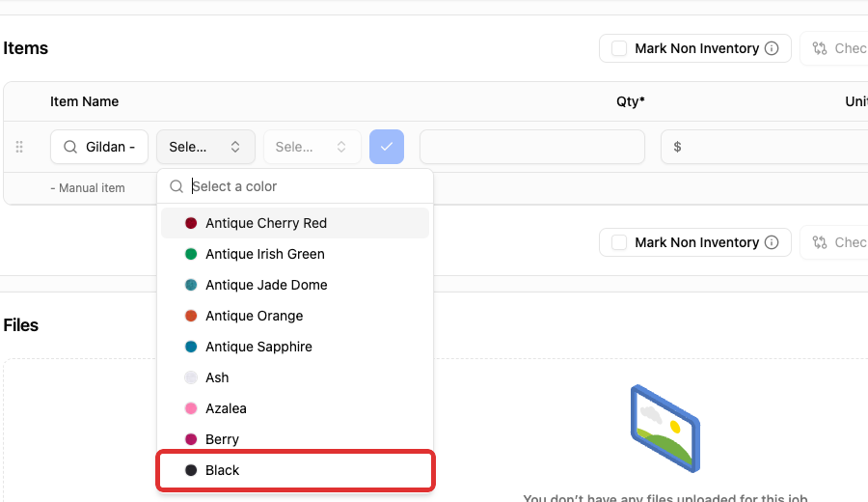Click the Gildan item name search field
The image size is (868, 502).
(x=99, y=147)
